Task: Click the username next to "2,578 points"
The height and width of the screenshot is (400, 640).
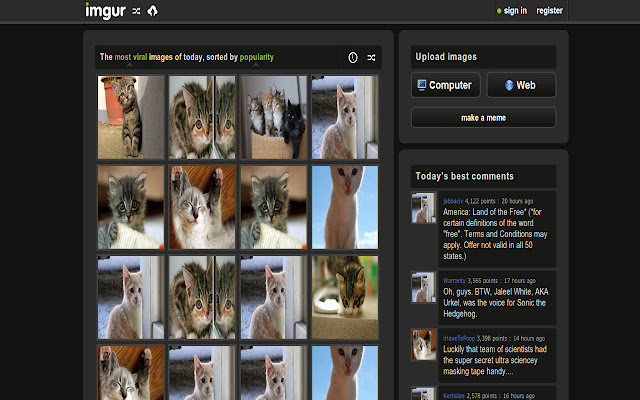Action: tap(453, 396)
